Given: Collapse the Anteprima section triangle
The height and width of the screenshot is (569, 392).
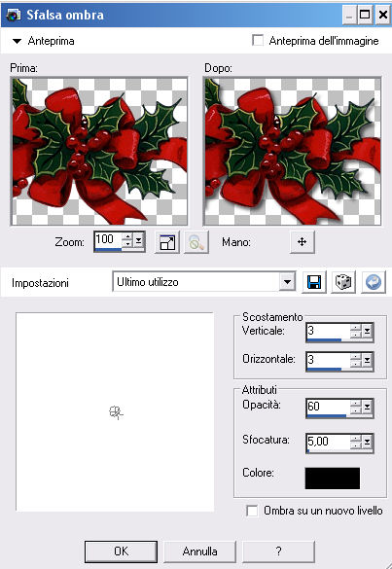Looking at the screenshot, I should click(x=17, y=41).
